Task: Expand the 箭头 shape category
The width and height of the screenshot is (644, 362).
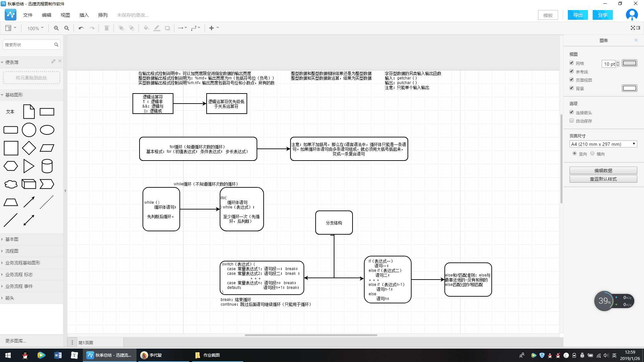Action: click(x=32, y=298)
